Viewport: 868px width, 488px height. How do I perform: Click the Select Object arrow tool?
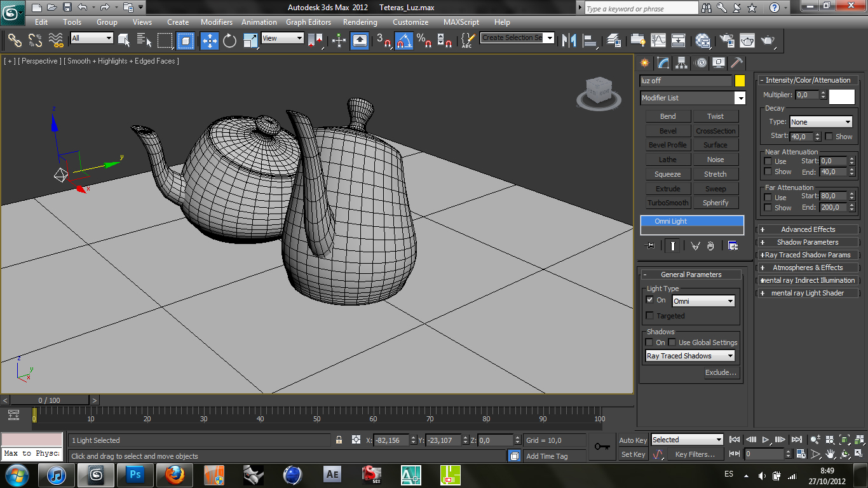pyautogui.click(x=124, y=41)
